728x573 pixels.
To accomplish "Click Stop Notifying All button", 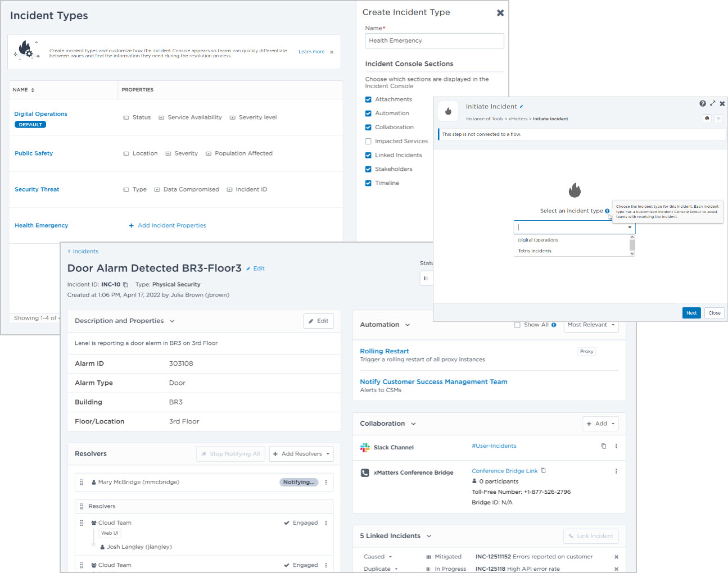I will point(231,454).
